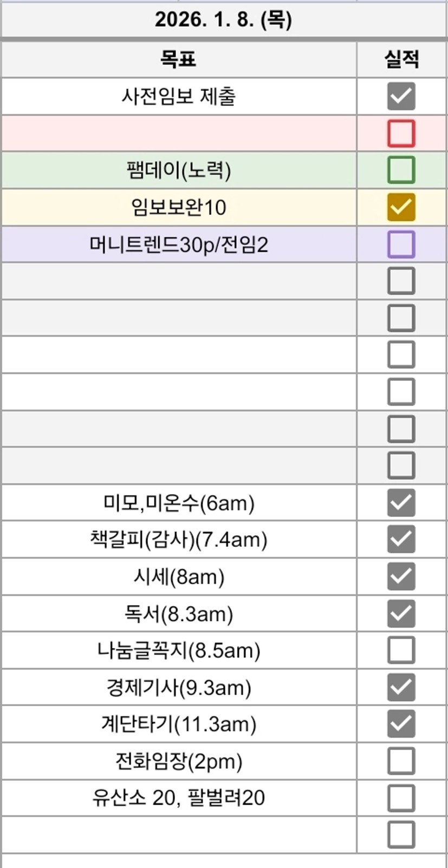Check the 전화임장(2pm) checkbox
This screenshot has width=448, height=868.
pyautogui.click(x=401, y=761)
